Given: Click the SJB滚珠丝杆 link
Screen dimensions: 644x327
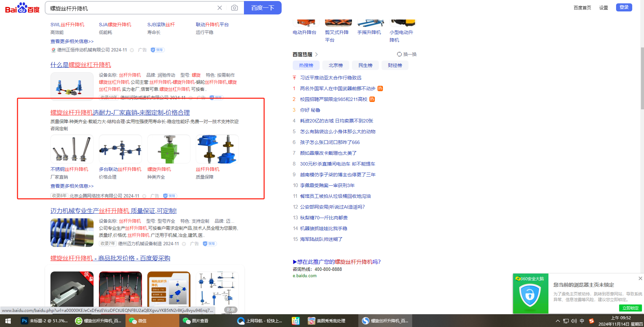Looking at the screenshot, I should tap(161, 25).
